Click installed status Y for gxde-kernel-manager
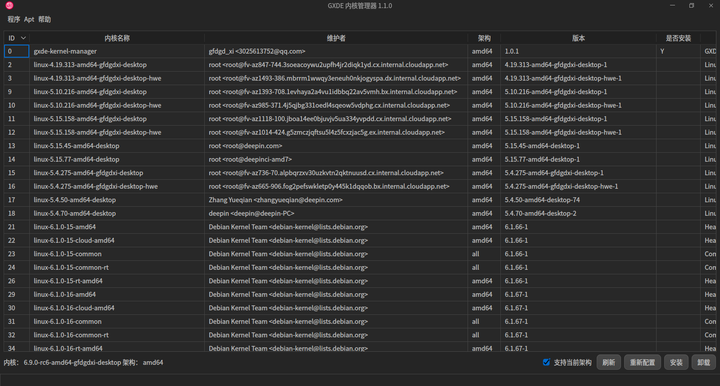Screen dimensions: 720x386 662,51
